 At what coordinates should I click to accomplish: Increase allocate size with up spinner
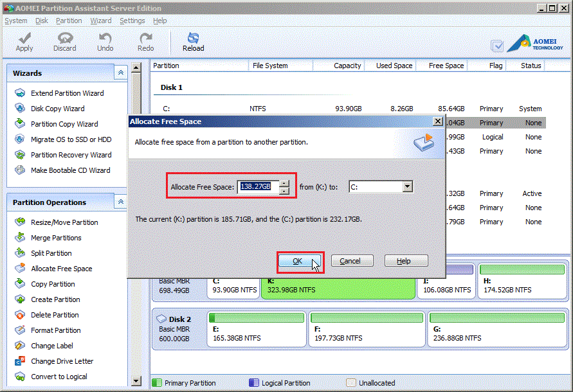point(284,183)
